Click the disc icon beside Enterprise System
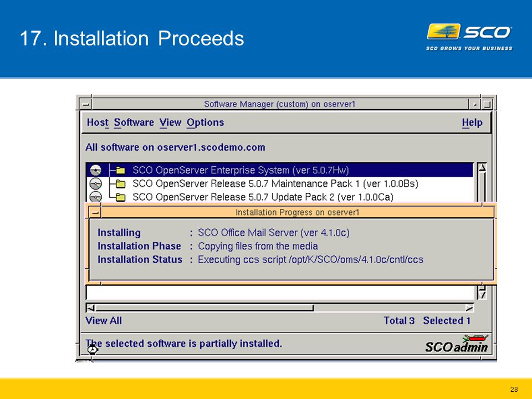 [x=96, y=170]
